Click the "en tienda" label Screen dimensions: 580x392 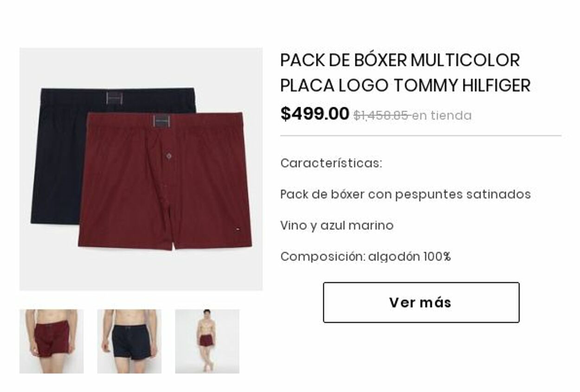click(x=442, y=116)
